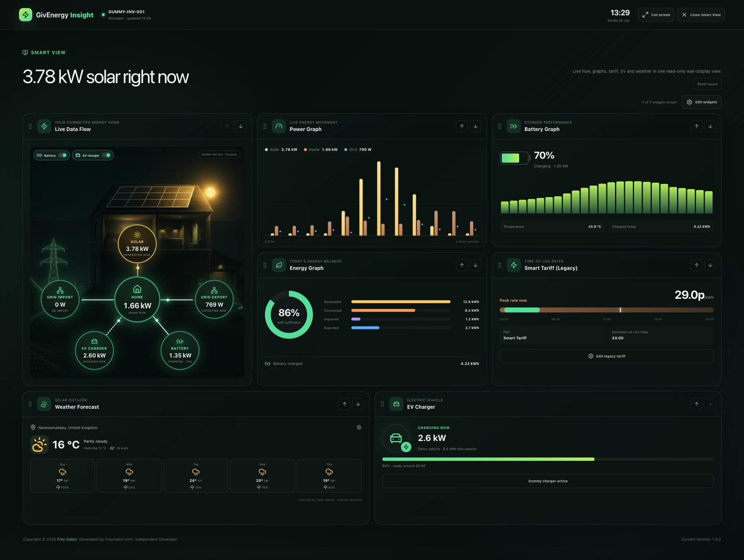The height and width of the screenshot is (560, 744).
Task: Move Weather Forecast widget up
Action: (x=344, y=404)
